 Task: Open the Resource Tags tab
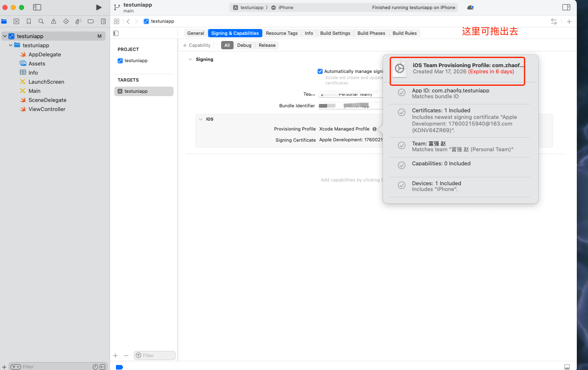coord(282,33)
